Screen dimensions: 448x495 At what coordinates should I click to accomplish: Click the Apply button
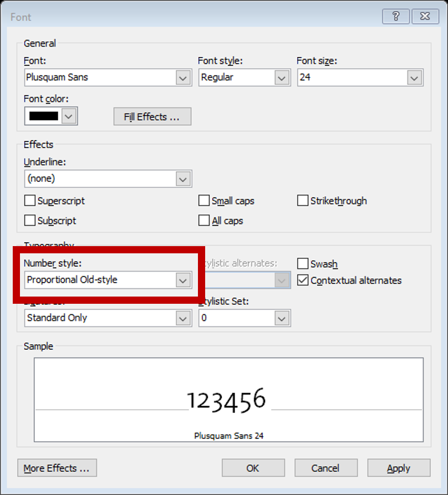click(399, 468)
